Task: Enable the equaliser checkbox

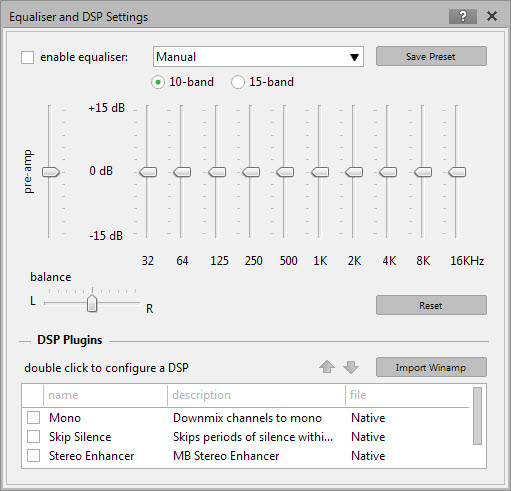Action: tap(27, 57)
